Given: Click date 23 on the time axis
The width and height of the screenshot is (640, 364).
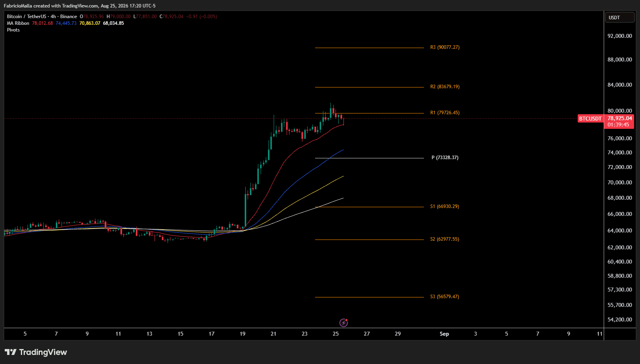Looking at the screenshot, I should pyautogui.click(x=305, y=334).
